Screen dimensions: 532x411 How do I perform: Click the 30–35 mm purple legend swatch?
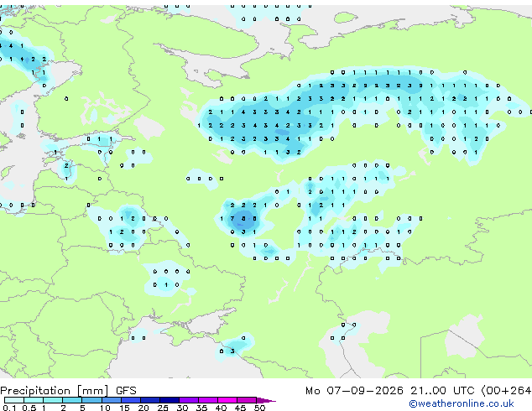(x=189, y=400)
